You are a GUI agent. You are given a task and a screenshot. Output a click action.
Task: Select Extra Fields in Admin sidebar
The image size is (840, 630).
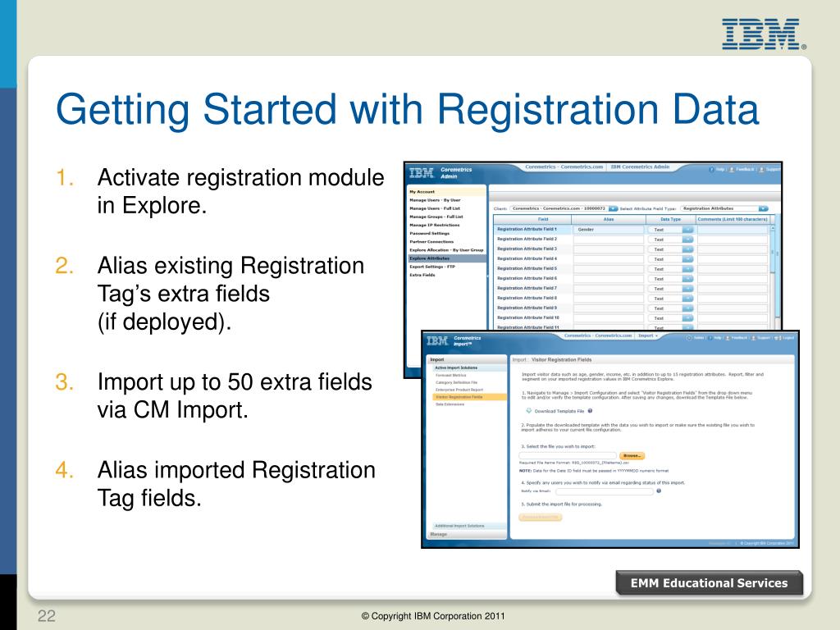click(x=422, y=275)
